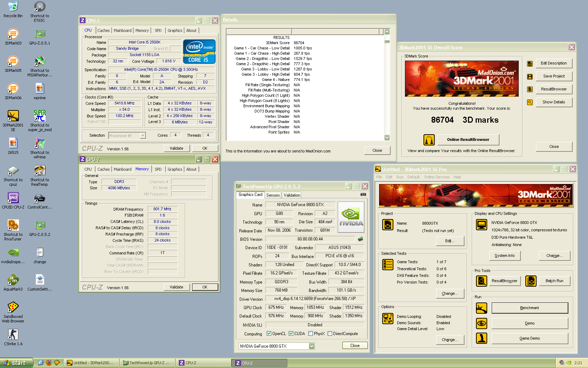The width and height of the screenshot is (588, 368).
Task: Open nvidiaInspector desktop icon
Action: [x=13, y=255]
